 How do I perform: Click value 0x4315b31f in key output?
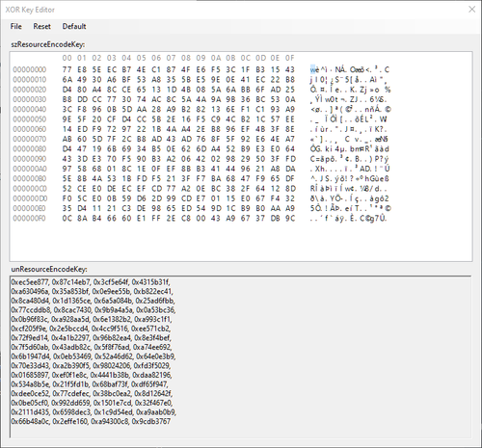(x=151, y=282)
